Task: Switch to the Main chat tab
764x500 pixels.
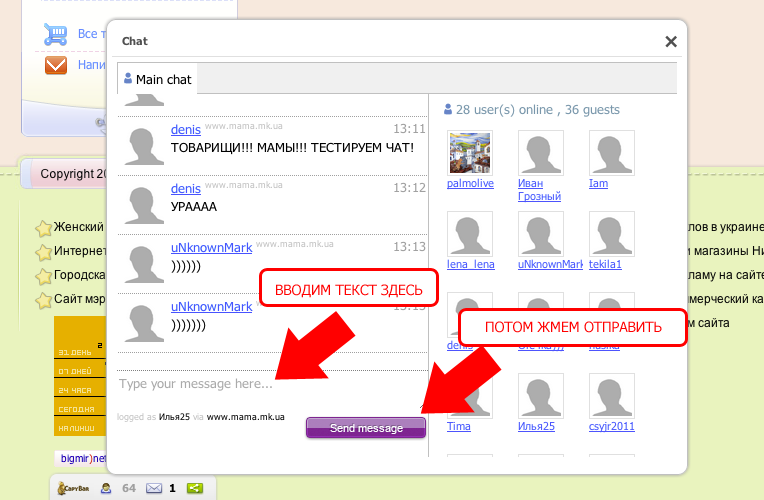Action: [158, 79]
